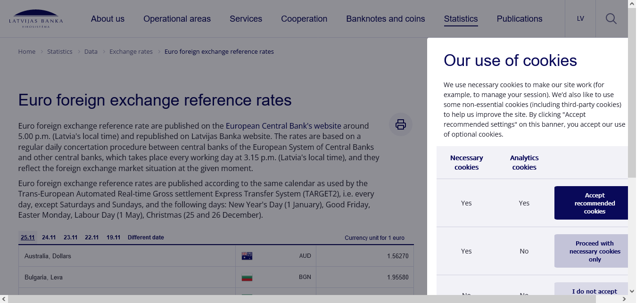Click the horizontal scrollbar right arrow

pyautogui.click(x=624, y=299)
